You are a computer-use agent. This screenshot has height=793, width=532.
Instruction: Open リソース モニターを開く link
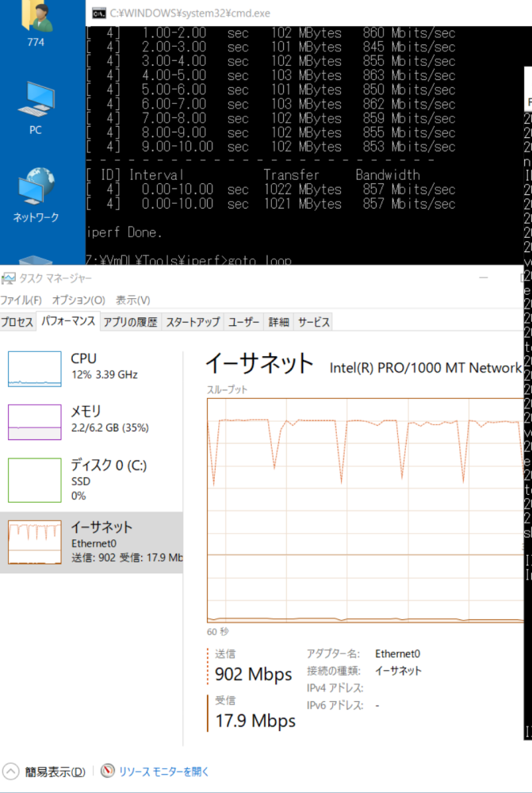[x=164, y=772]
